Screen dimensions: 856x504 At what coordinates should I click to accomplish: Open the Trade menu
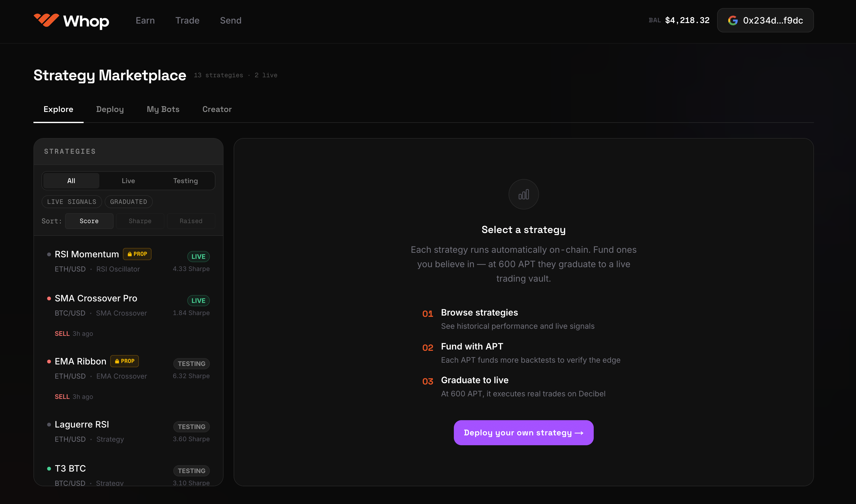pyautogui.click(x=187, y=20)
